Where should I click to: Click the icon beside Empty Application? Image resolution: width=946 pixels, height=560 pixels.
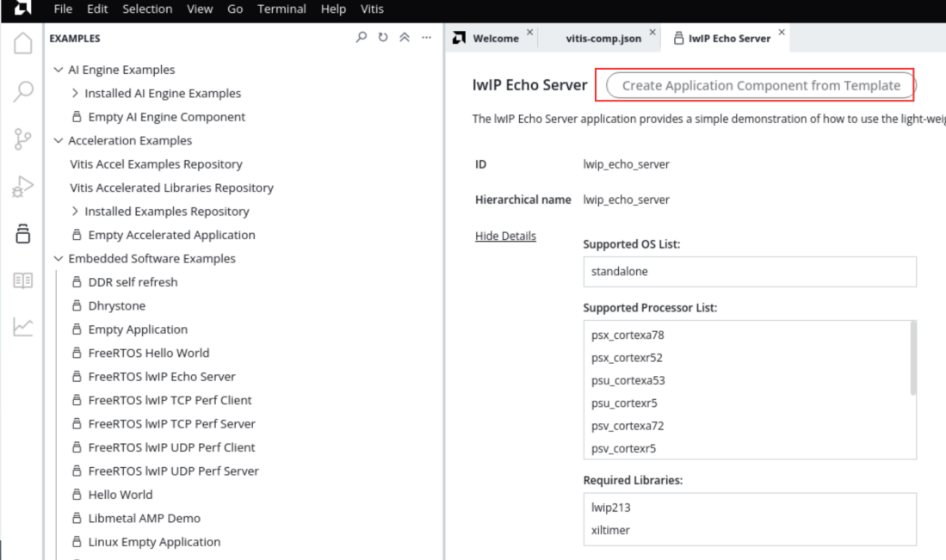(77, 329)
